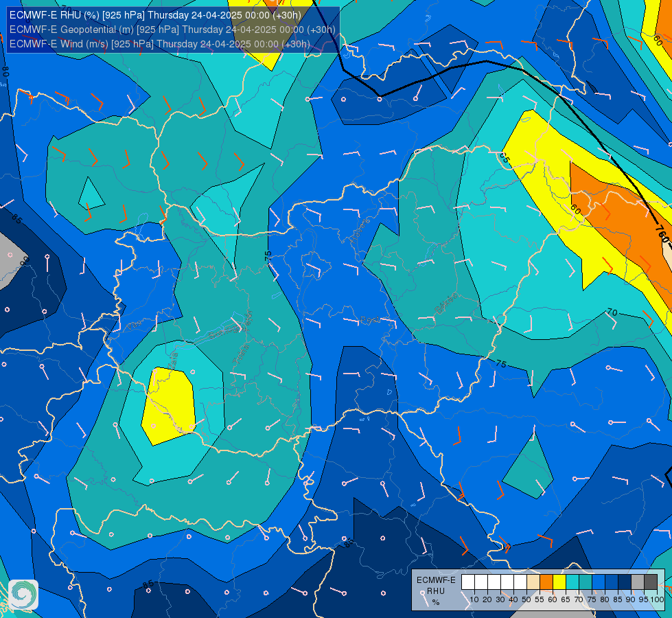Click the light gray 90–95 % legend swatch
Viewport: 672px width, 618px height.
[638, 582]
